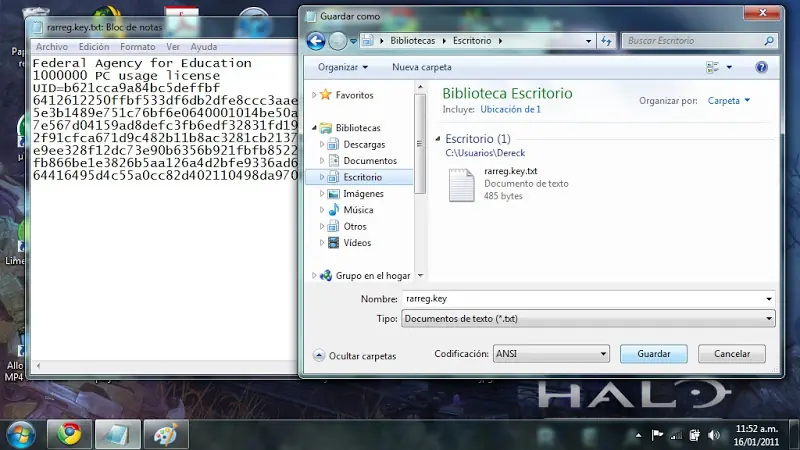
Task: Open the Formato menu in Notepad
Action: 138,46
